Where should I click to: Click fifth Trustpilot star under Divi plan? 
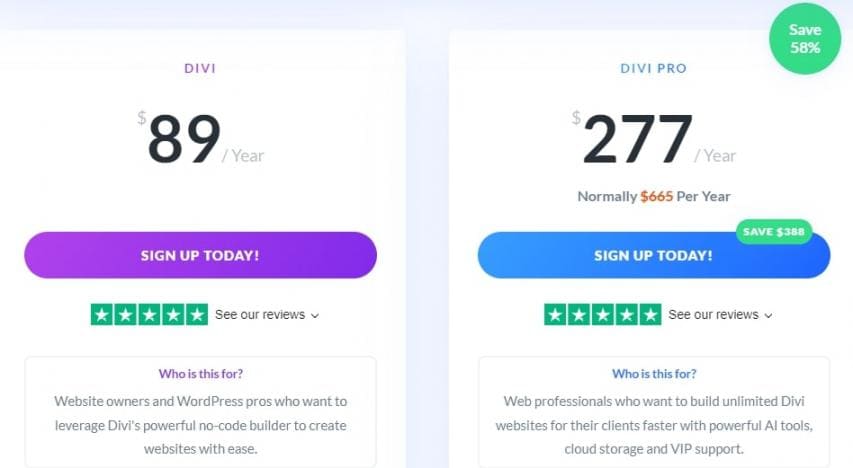pos(196,315)
